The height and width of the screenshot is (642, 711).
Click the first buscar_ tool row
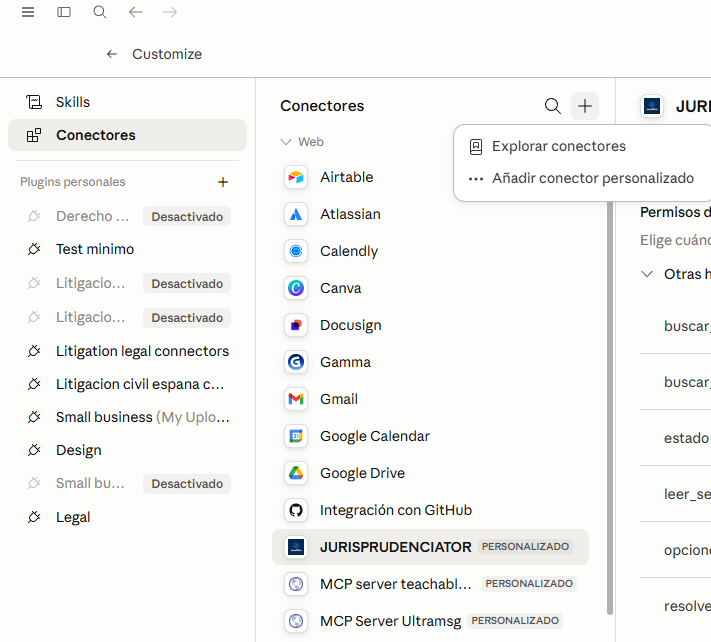(675, 326)
